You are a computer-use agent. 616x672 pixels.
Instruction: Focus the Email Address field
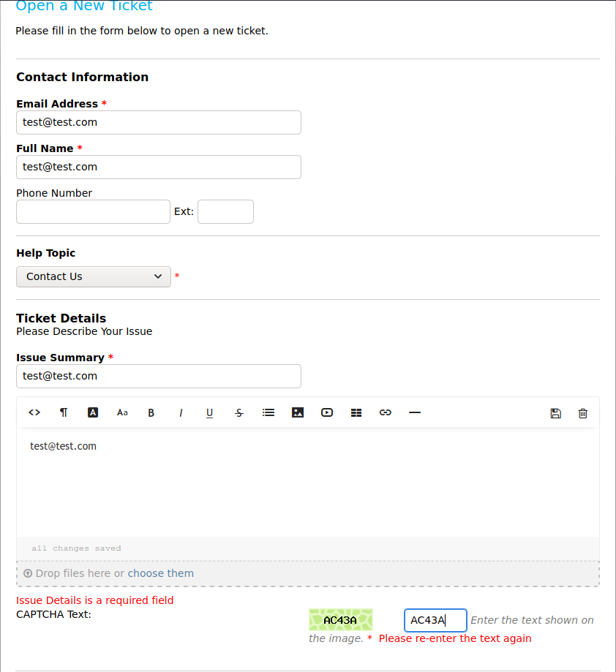tap(158, 122)
